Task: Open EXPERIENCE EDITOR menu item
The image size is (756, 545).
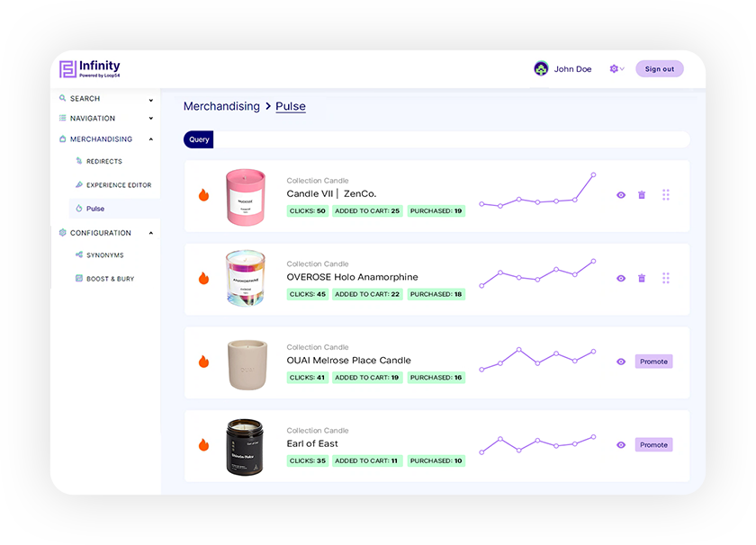Action: pos(119,185)
